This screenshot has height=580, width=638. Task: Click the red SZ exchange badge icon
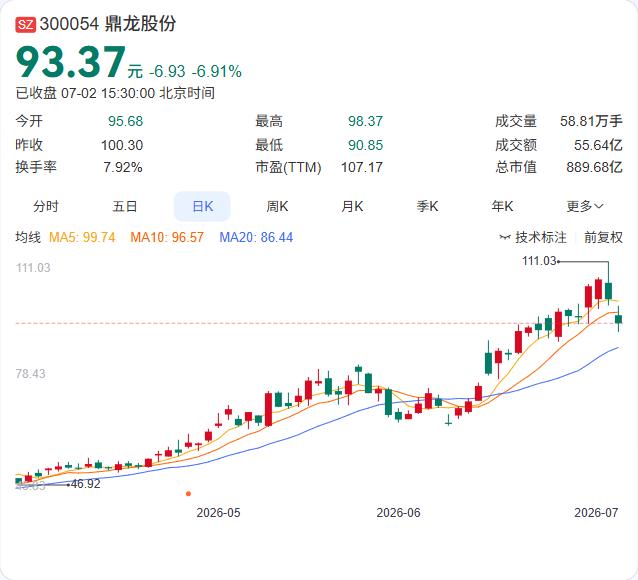pyautogui.click(x=26, y=24)
